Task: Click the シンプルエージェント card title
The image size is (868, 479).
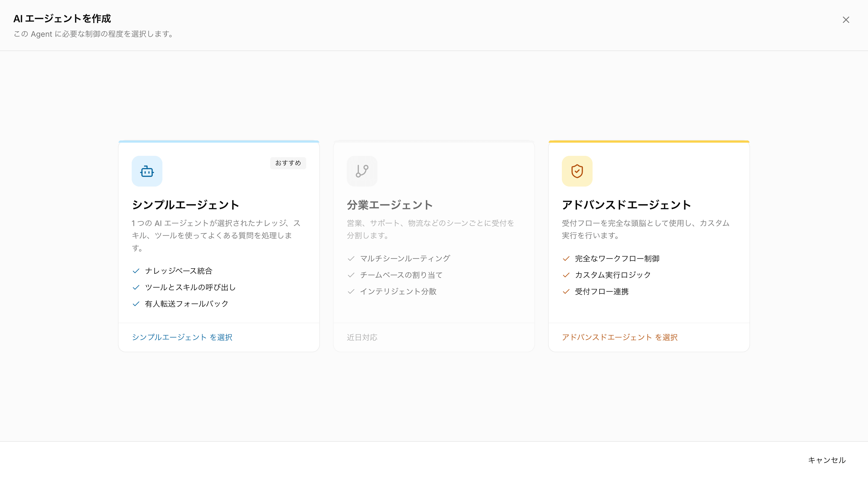Action: 185,205
